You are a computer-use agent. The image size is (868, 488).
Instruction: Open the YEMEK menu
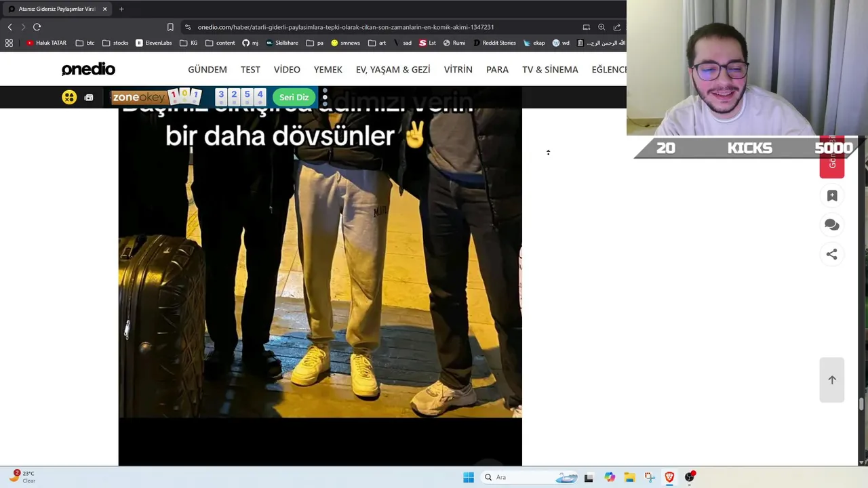point(328,70)
